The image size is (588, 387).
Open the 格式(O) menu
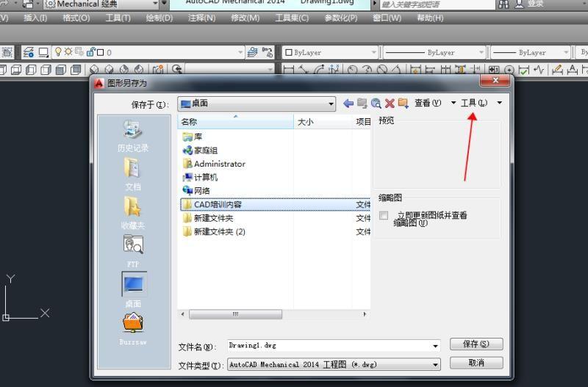[76, 18]
